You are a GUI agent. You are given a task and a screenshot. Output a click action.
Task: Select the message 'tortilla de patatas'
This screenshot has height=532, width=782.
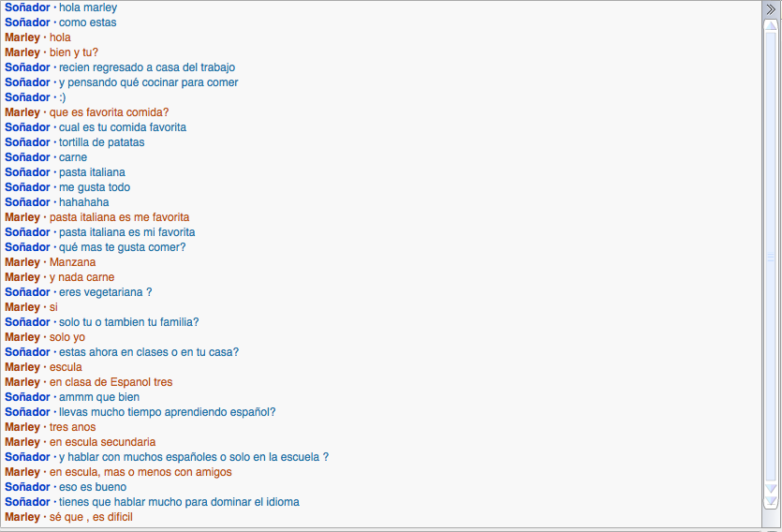(101, 142)
